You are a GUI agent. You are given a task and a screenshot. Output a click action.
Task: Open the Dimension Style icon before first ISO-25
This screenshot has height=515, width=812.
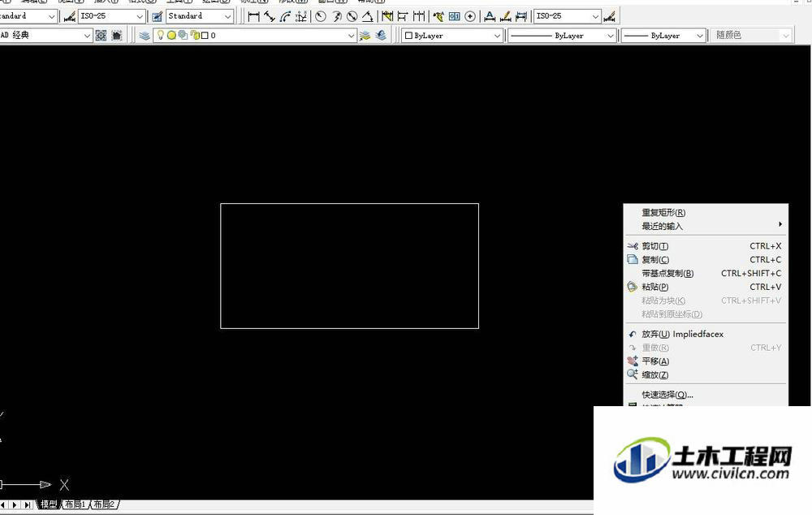(x=69, y=16)
